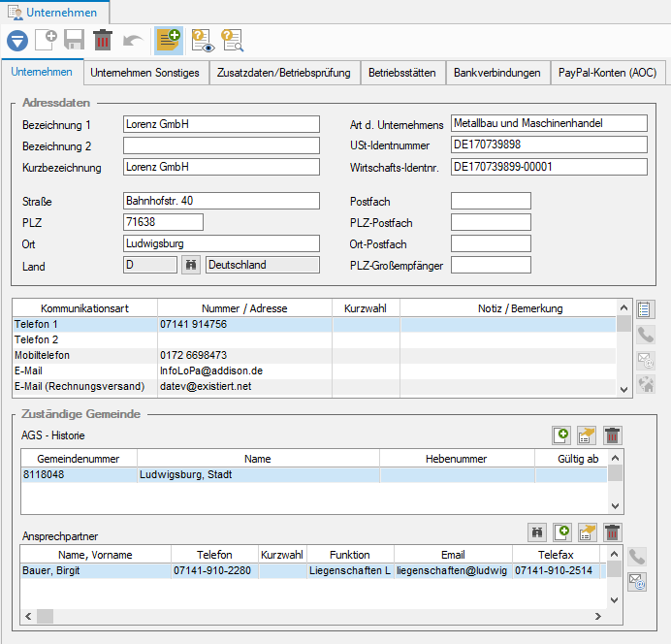671x644 pixels.
Task: Undo changes with the curved arrow icon
Action: coord(133,41)
